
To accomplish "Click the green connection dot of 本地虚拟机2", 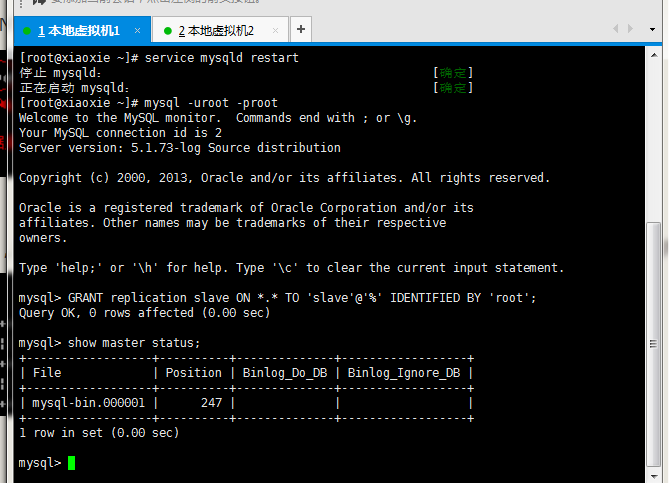I will tap(168, 31).
